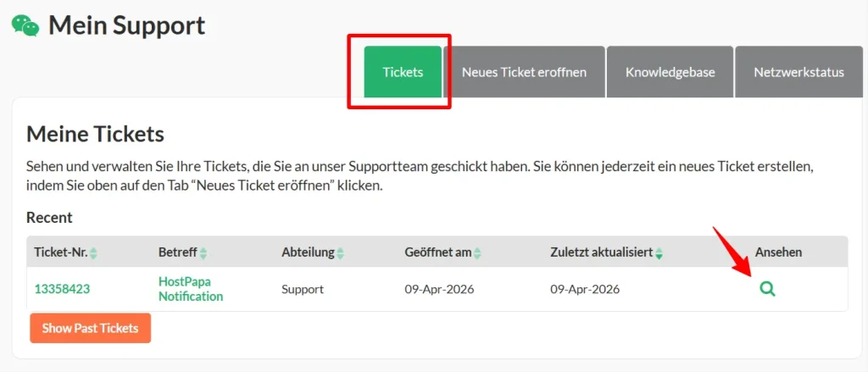The height and width of the screenshot is (372, 868).
Task: Click the green chat bubbles logo icon
Action: click(25, 25)
